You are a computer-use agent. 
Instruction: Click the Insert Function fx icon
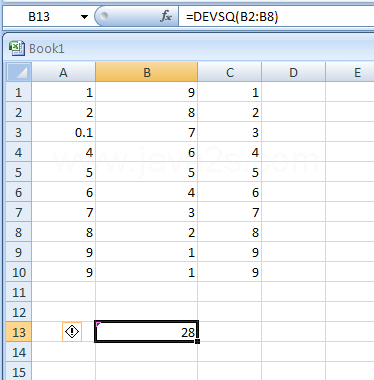pyautogui.click(x=166, y=16)
